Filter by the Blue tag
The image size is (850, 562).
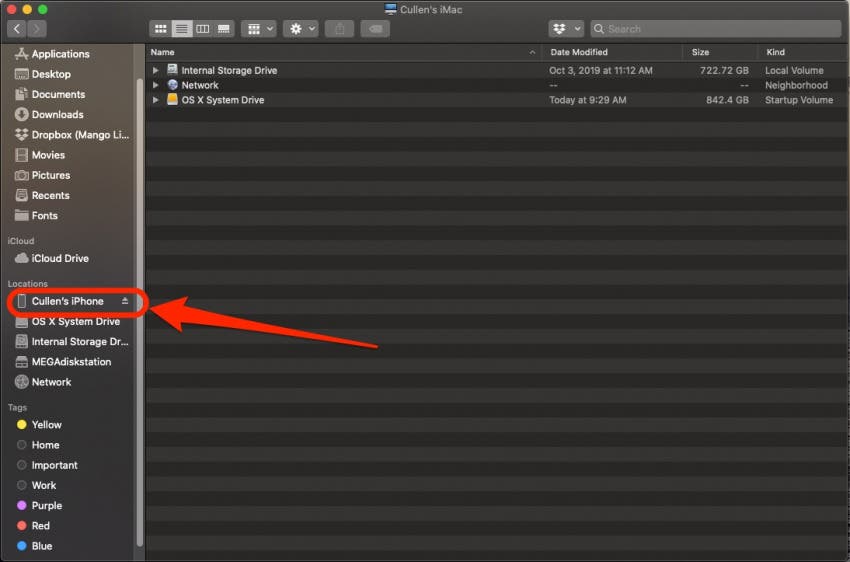(42, 546)
